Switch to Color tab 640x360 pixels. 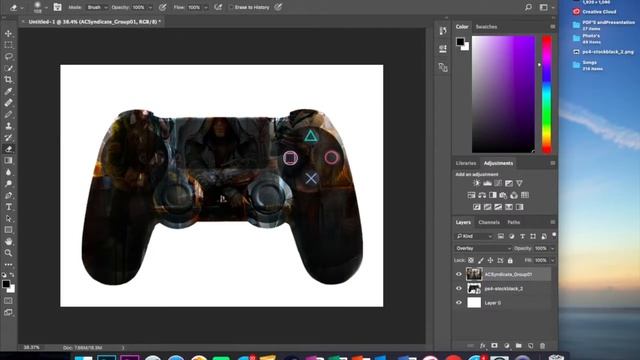pos(462,27)
